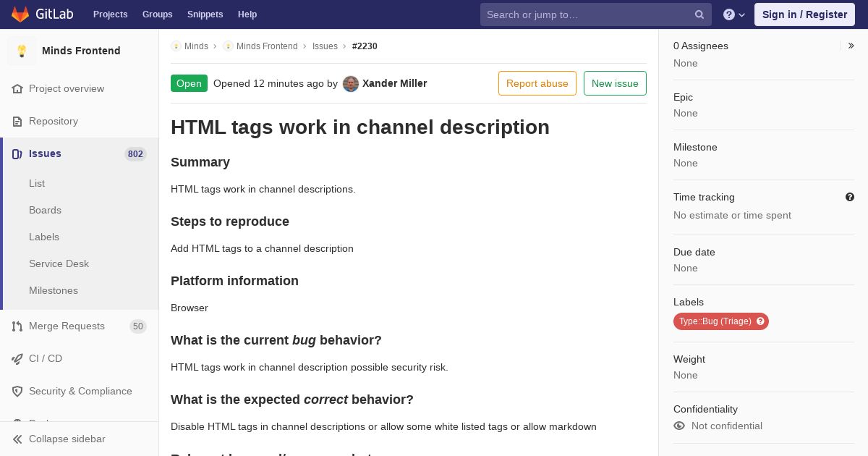Open the Snippets menu
The height and width of the screenshot is (456, 868).
(205, 14)
